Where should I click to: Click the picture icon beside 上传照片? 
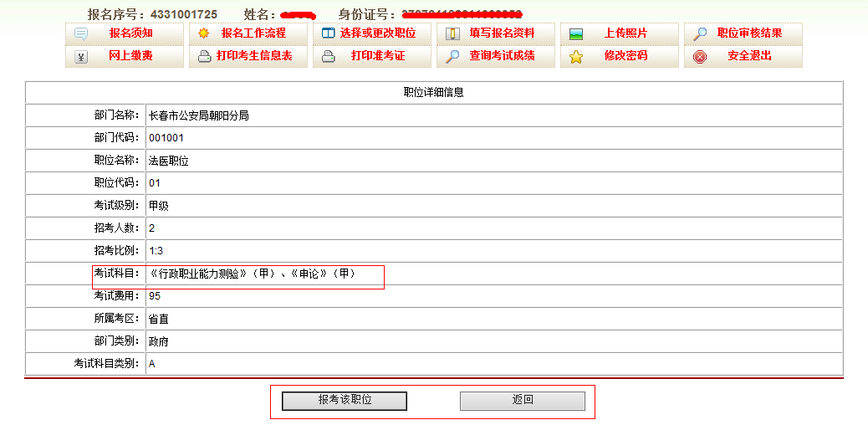(575, 34)
